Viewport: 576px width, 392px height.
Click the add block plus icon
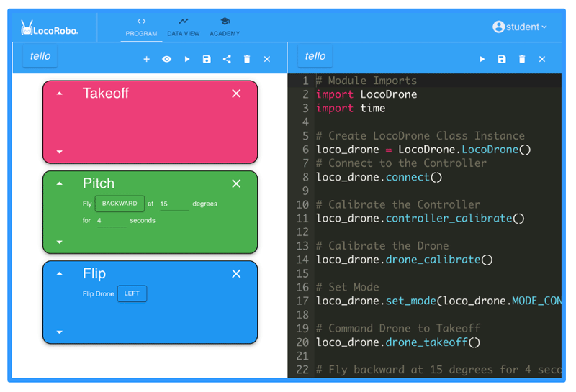(x=146, y=60)
